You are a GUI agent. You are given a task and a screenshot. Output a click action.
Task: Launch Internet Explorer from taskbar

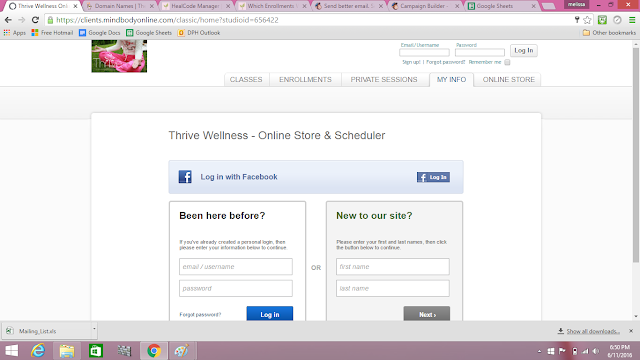38,351
